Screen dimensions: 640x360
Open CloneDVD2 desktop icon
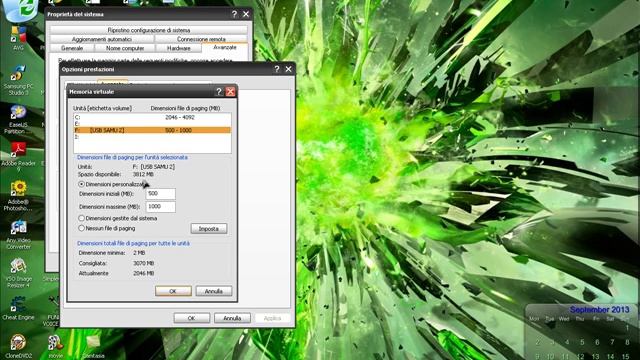(18, 346)
